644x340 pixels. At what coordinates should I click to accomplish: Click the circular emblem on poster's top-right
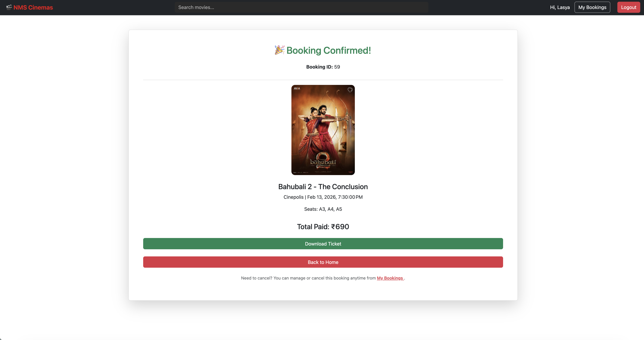pyautogui.click(x=350, y=90)
